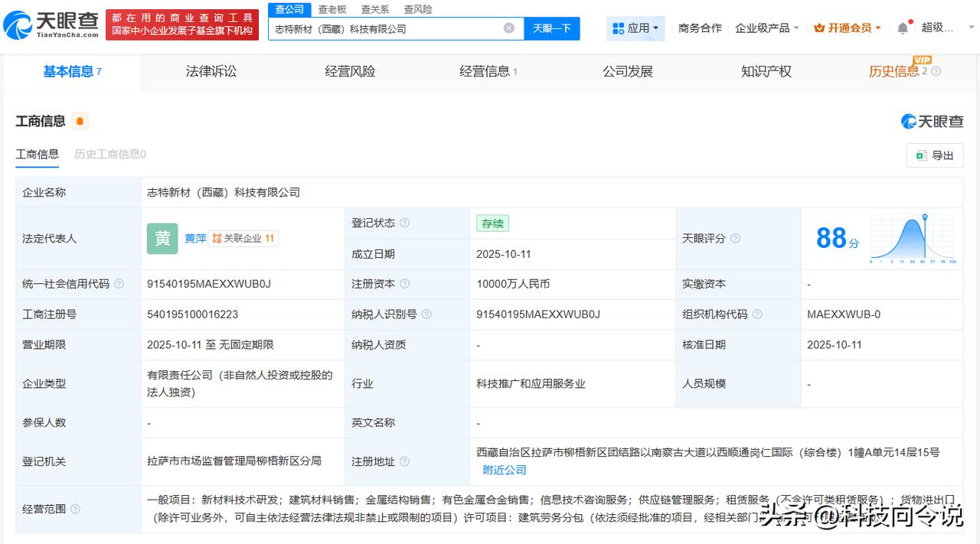Expand the 企业级产品 dropdown
980x544 pixels.
(766, 28)
